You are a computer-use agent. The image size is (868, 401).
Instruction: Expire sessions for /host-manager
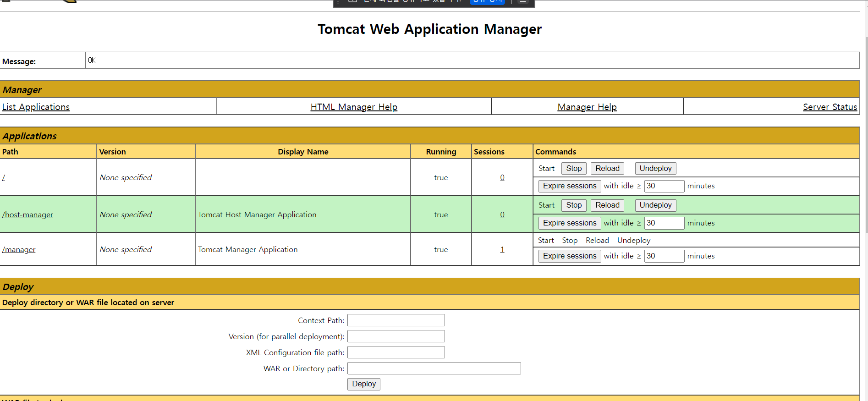point(570,223)
